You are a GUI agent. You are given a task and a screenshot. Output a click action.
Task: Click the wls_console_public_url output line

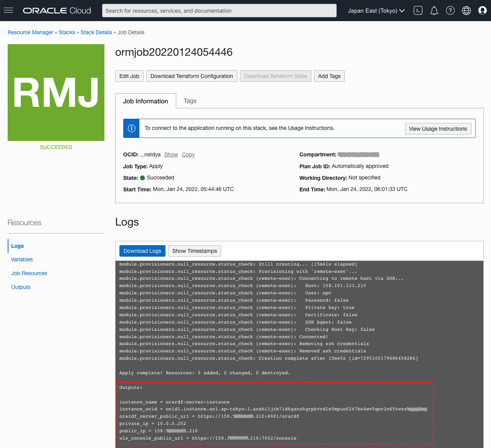[208, 438]
